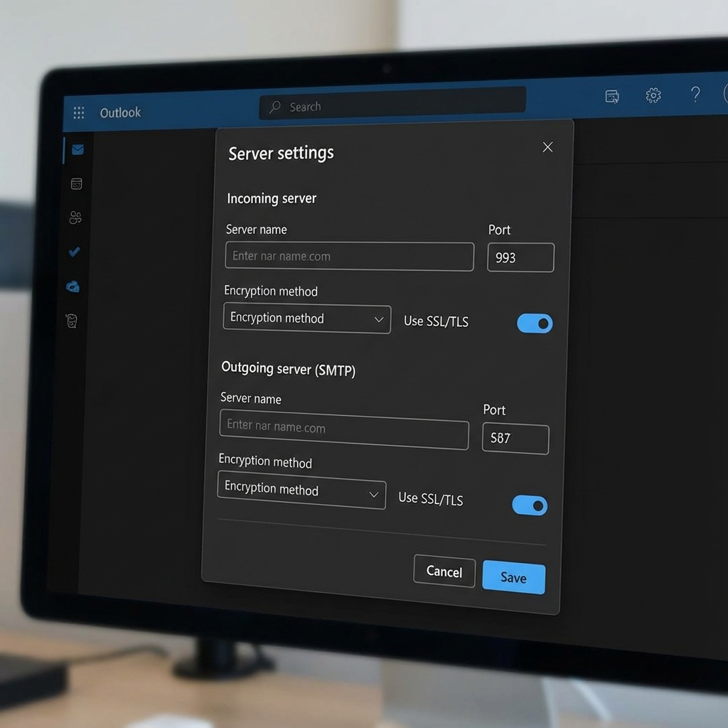Click the outgoing Server name field

click(x=344, y=428)
